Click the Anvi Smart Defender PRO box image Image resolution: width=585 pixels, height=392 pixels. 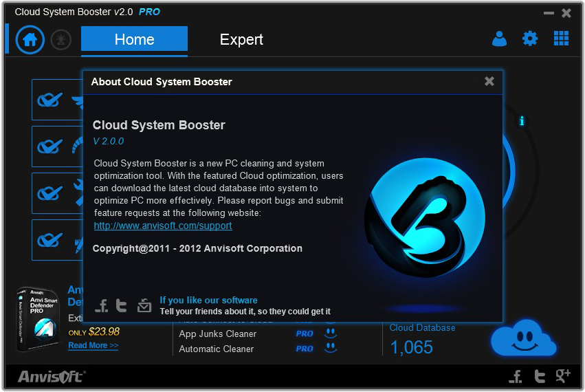point(38,319)
